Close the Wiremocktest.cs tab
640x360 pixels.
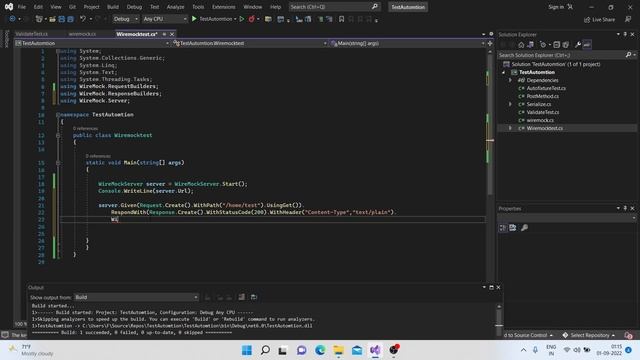click(x=172, y=34)
